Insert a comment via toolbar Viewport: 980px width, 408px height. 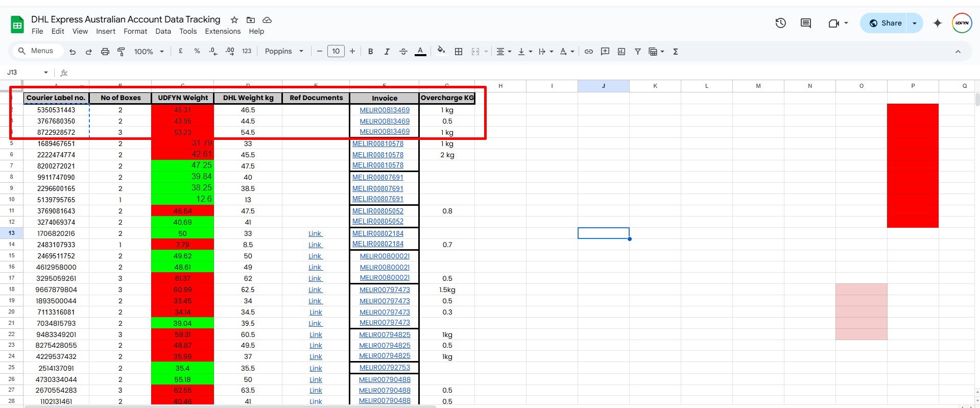tap(605, 51)
